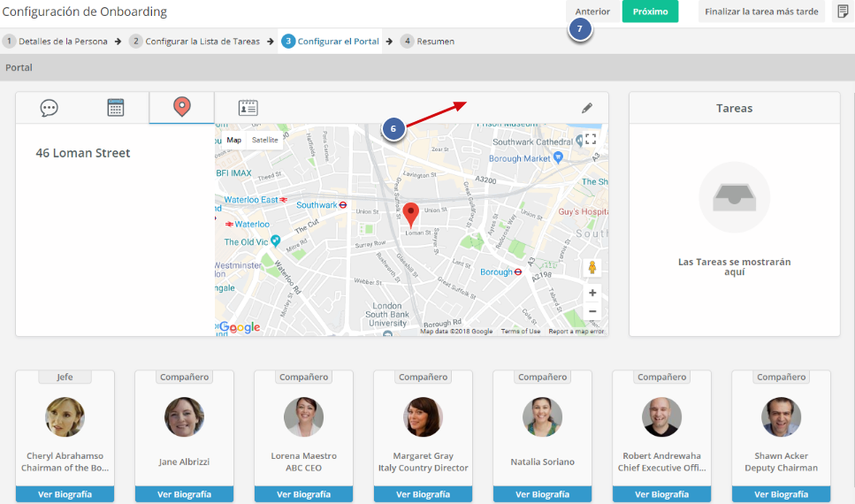This screenshot has height=504, width=855.
Task: Click Jane Albrizzi's photo
Action: tap(184, 416)
